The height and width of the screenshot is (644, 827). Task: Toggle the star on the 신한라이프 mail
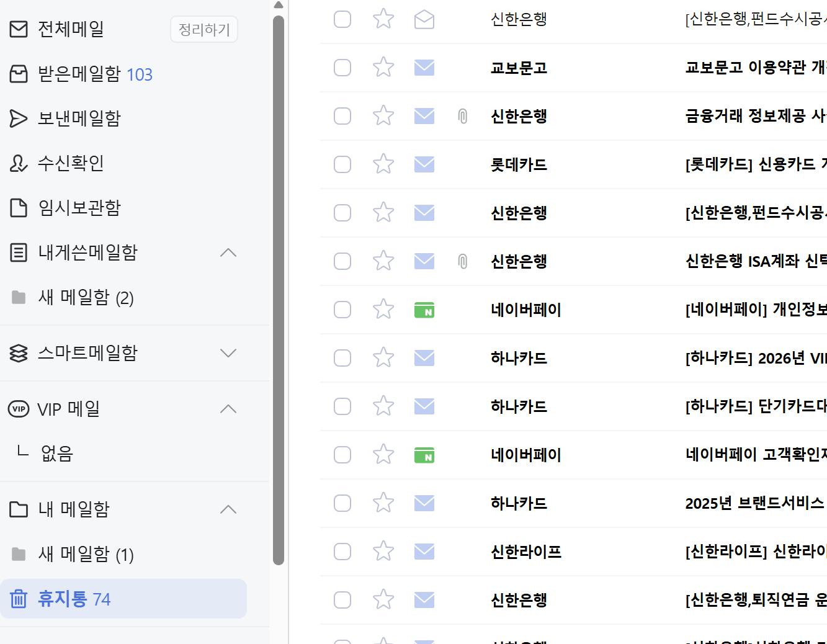point(383,551)
